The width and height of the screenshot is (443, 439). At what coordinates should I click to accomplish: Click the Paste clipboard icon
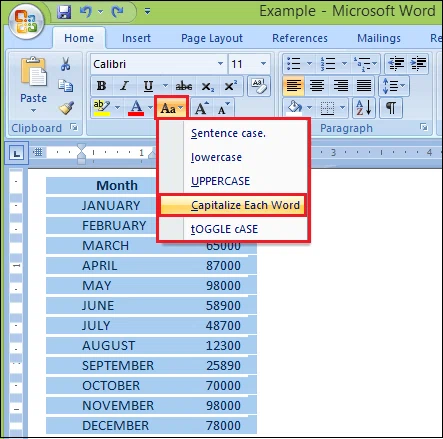coord(34,73)
